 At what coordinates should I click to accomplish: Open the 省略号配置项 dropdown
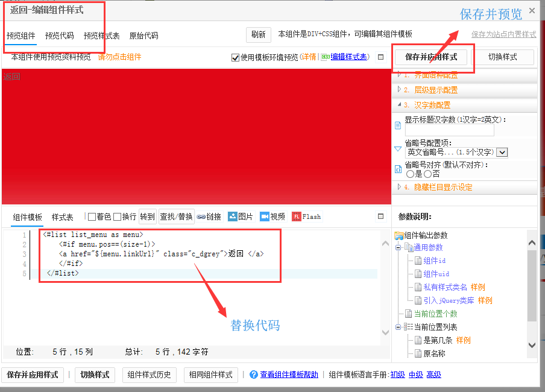pyautogui.click(x=502, y=153)
